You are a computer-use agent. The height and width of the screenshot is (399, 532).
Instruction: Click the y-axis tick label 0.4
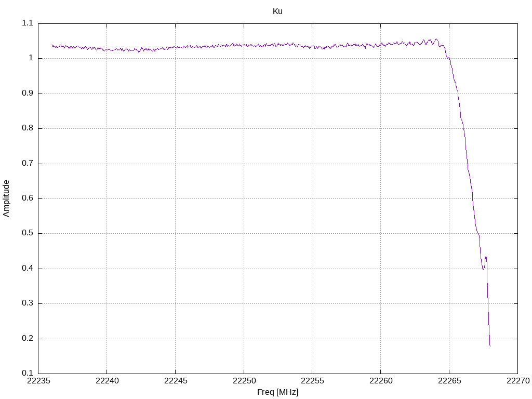point(28,269)
